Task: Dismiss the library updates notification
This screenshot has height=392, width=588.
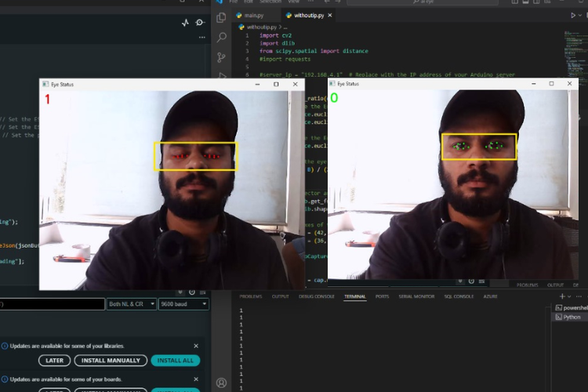Action: point(196,346)
